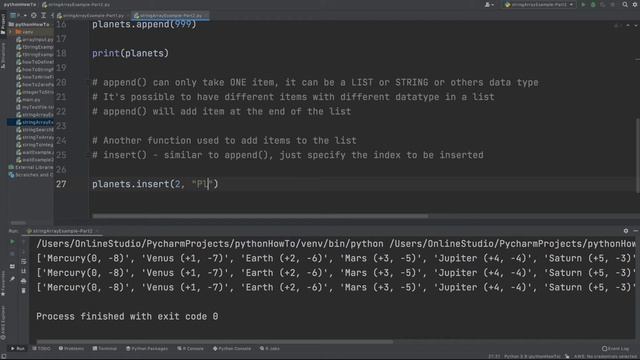Open the R Jobs tool window
640x360 pixels.
pyautogui.click(x=270, y=349)
